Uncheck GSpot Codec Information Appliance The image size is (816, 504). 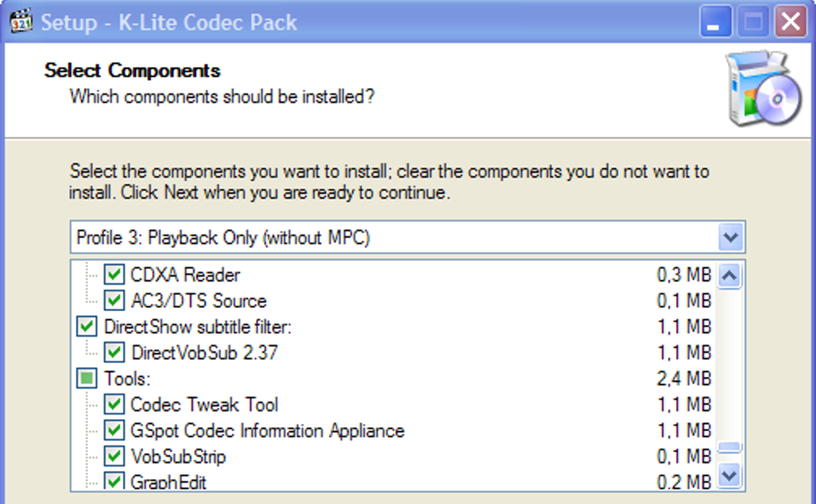tap(114, 430)
